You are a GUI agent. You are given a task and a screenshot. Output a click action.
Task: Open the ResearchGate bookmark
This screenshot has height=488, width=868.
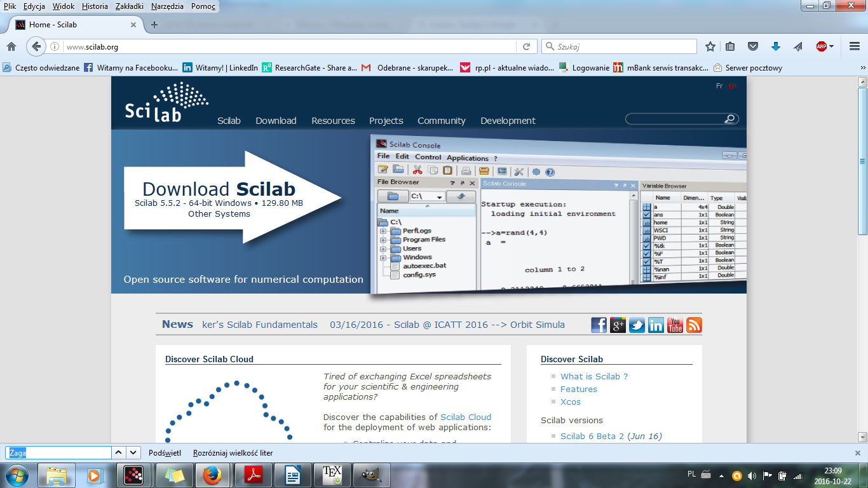point(309,67)
